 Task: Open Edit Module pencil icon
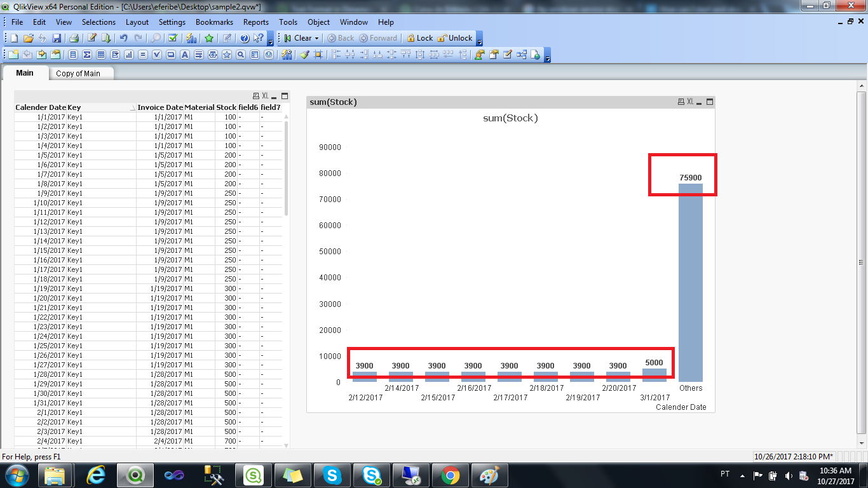point(507,55)
